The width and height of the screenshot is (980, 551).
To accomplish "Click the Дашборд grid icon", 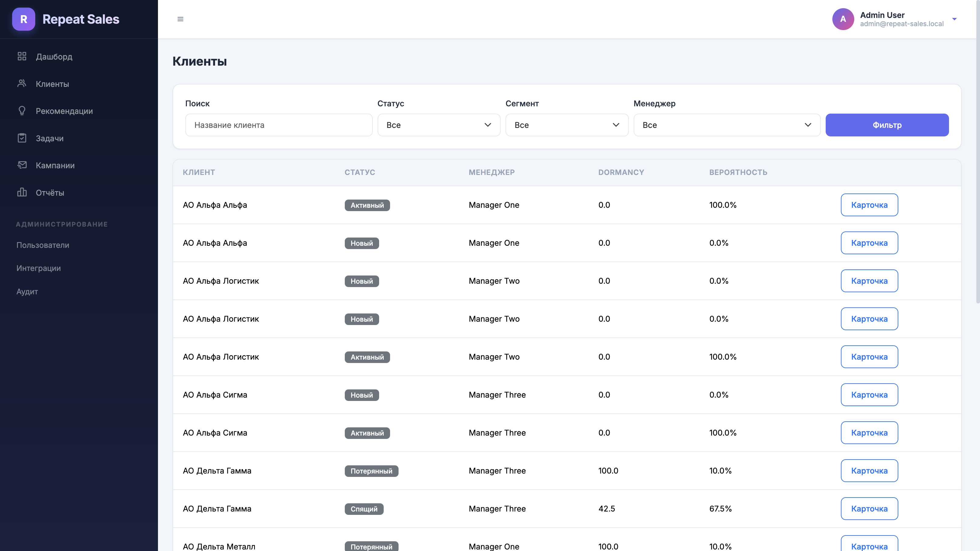I will (x=22, y=56).
